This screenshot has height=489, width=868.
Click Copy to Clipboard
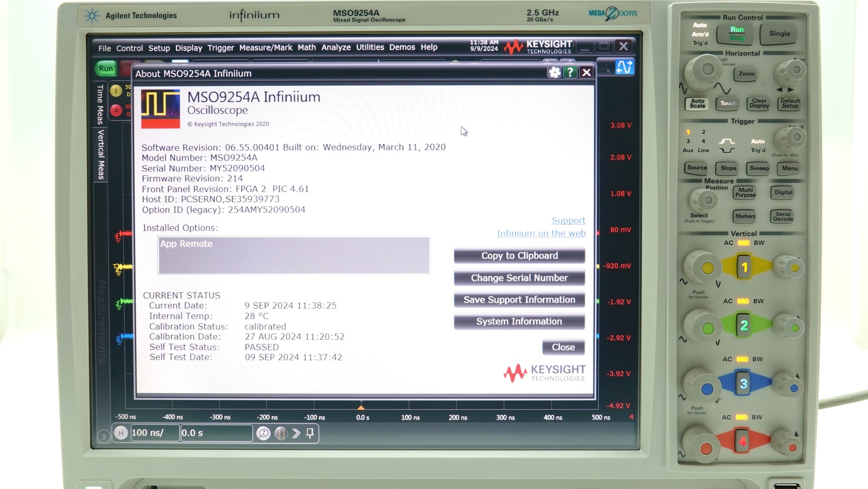[x=519, y=256]
